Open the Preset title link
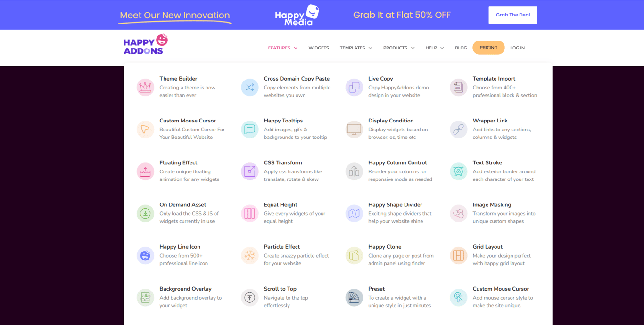 click(x=377, y=289)
